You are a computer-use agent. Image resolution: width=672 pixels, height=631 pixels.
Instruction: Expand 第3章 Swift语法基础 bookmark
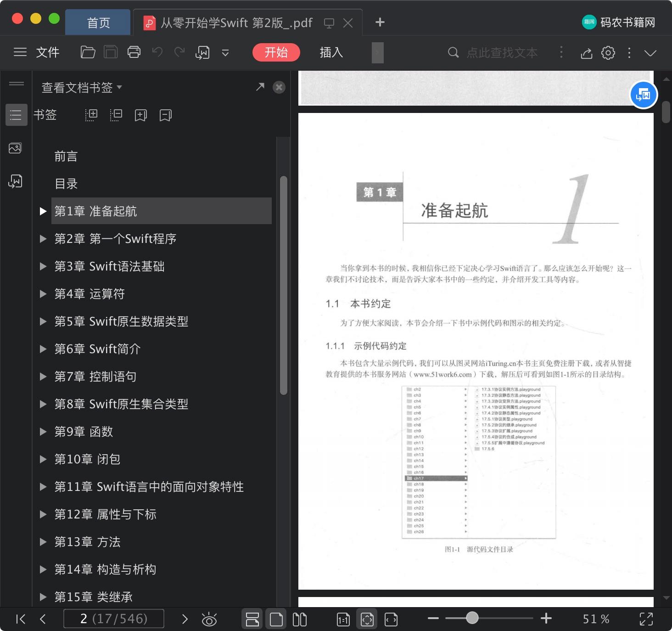(x=43, y=266)
